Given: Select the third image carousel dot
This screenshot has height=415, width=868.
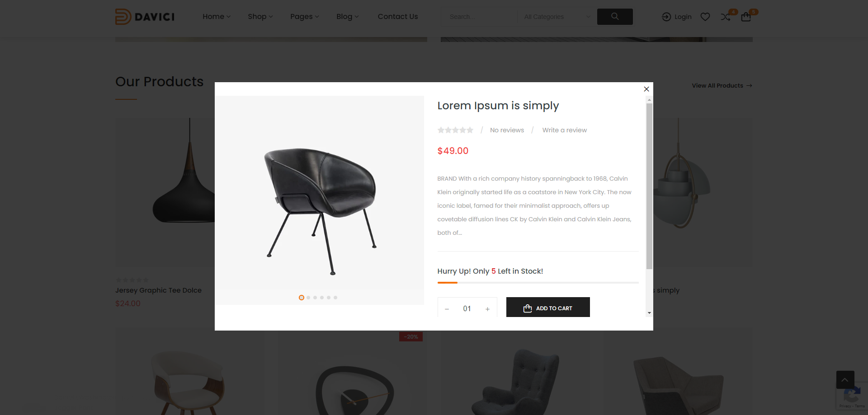Looking at the screenshot, I should pos(315,298).
